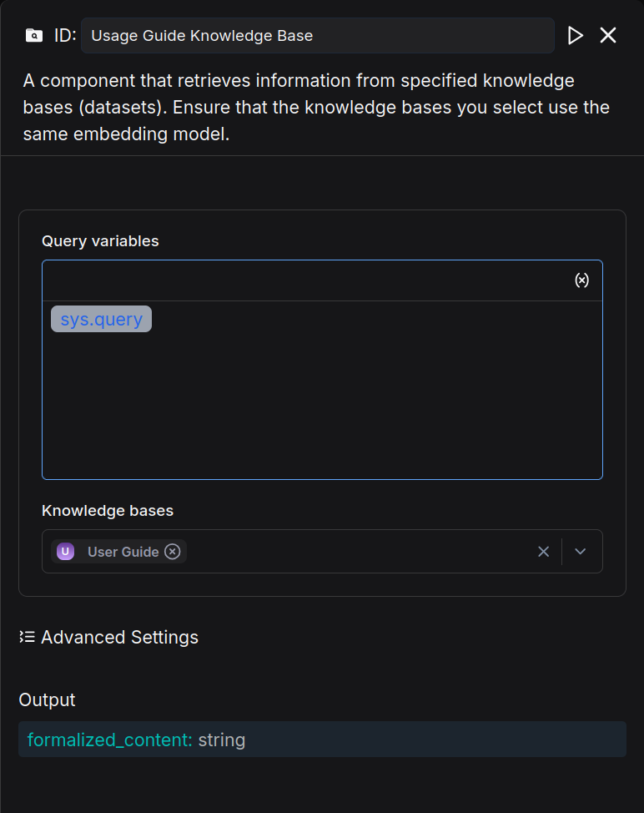Click the Knowledge bases label
Image resolution: width=644 pixels, height=813 pixels.
pos(108,510)
